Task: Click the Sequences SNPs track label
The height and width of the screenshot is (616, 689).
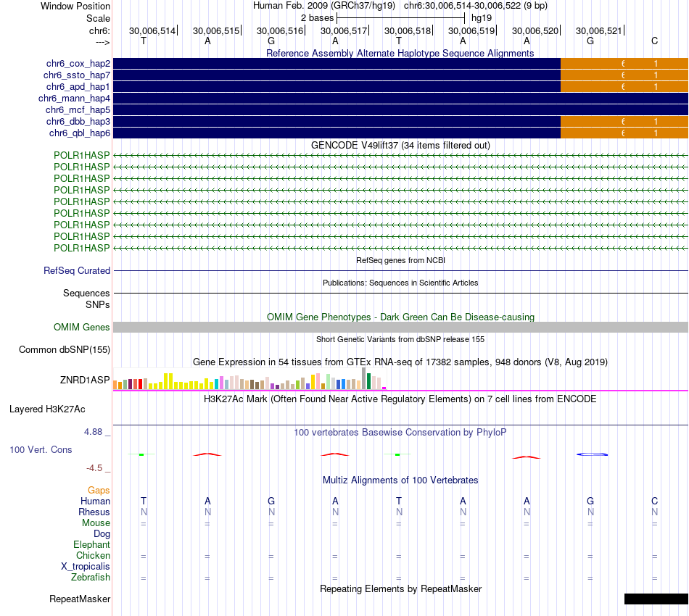Action: tap(86, 299)
